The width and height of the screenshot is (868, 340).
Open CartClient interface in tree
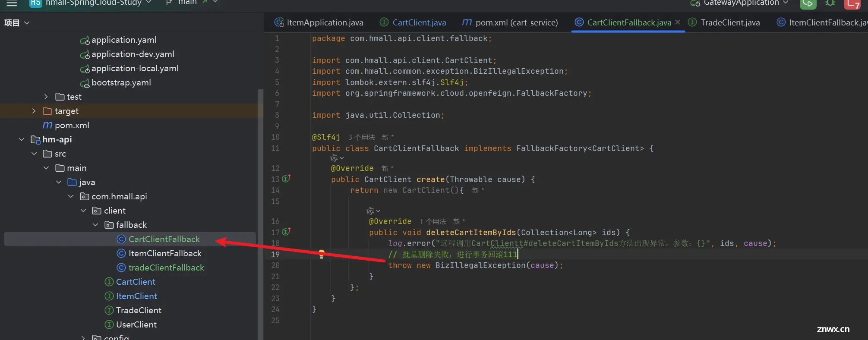click(136, 282)
